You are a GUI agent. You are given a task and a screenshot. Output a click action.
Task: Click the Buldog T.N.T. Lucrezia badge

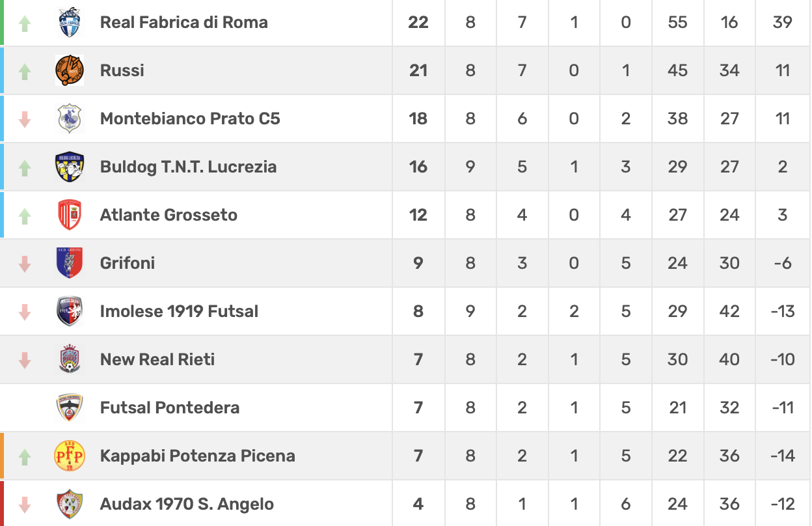[69, 167]
